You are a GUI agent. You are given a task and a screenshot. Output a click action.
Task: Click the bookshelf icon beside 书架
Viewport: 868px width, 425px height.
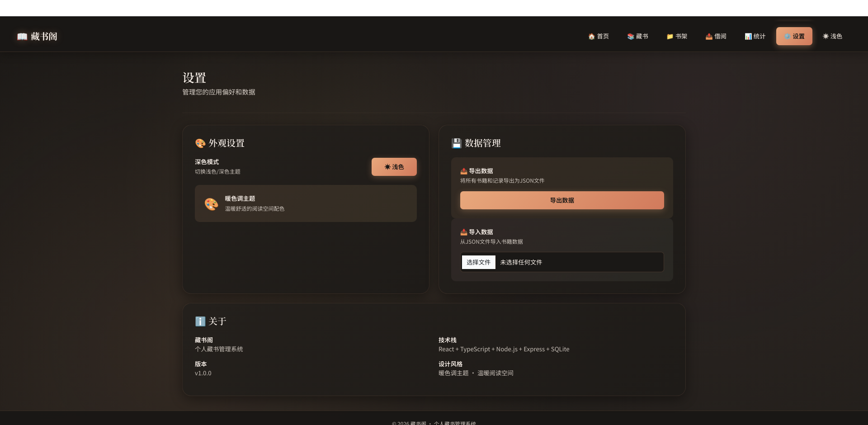coord(670,36)
